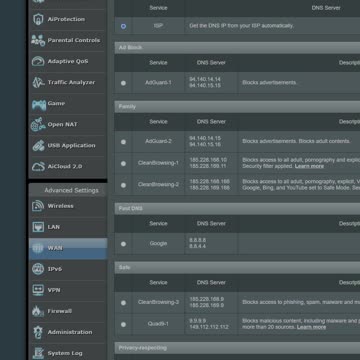Click the AiCloud 2.0 cloud icon
The height and width of the screenshot is (360, 360).
(x=38, y=167)
